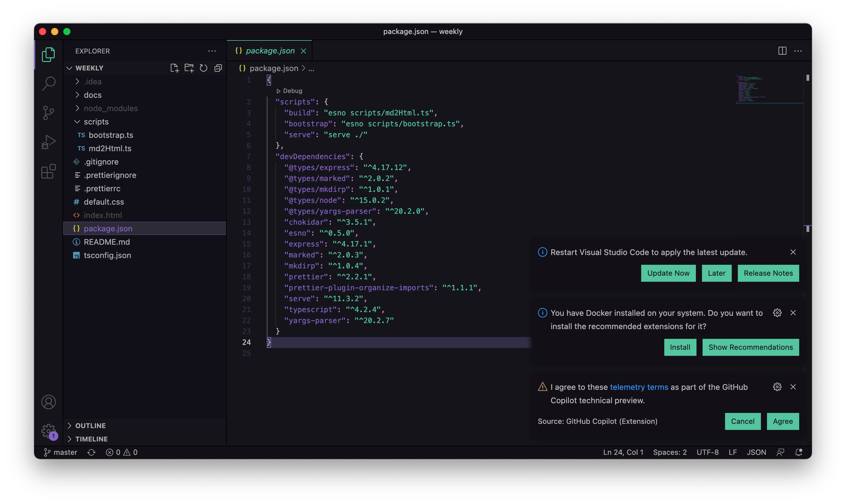Click the Split Editor icon top-right
Screen dimensions: 846x504
782,50
